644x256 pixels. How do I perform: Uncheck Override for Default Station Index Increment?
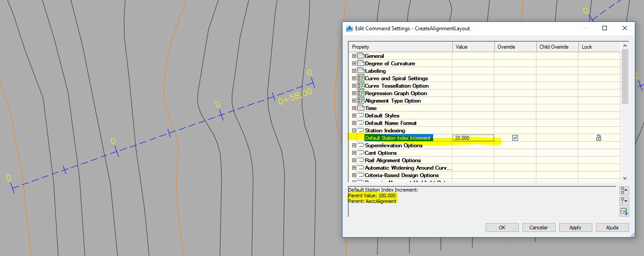pos(515,138)
